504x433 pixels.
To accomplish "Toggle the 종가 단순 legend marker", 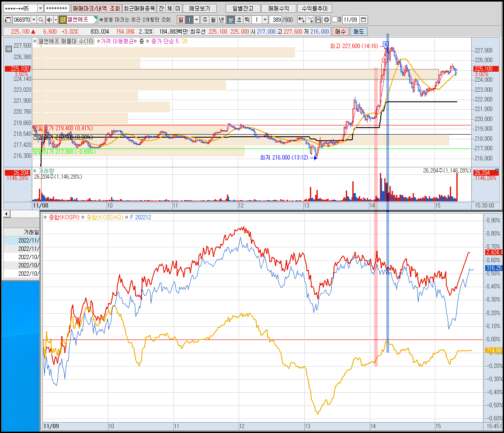I will 148,41.
